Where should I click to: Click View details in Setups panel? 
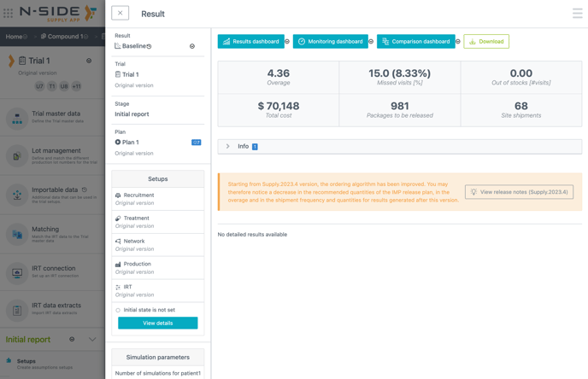157,323
